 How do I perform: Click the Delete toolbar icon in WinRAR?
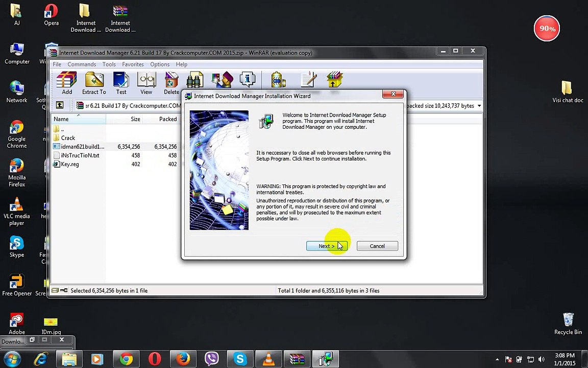tap(171, 83)
